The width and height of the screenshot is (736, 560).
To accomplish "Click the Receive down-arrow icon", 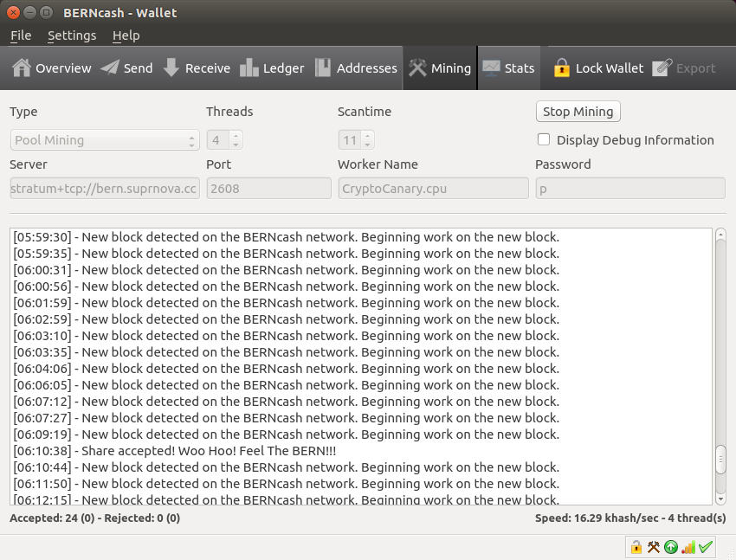I will coord(171,68).
